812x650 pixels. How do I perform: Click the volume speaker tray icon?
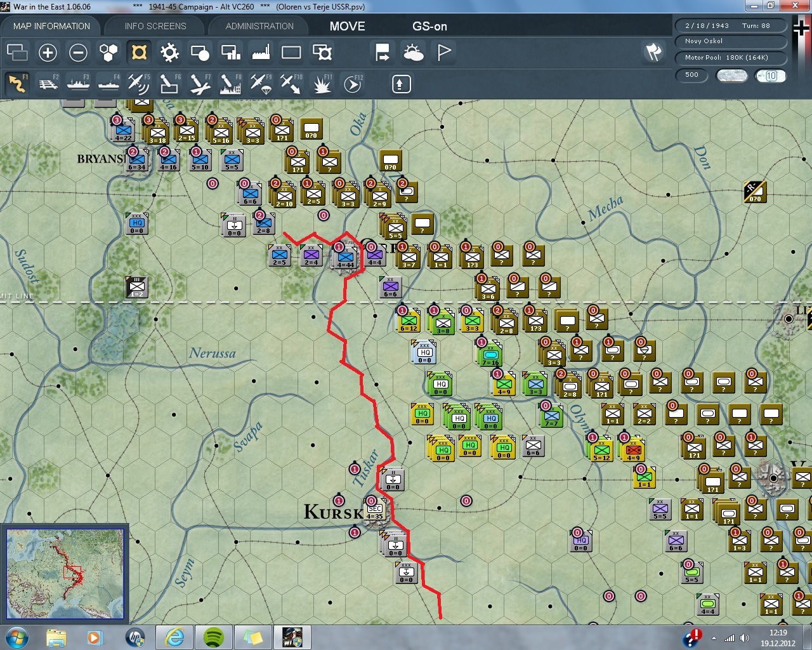pyautogui.click(x=744, y=638)
